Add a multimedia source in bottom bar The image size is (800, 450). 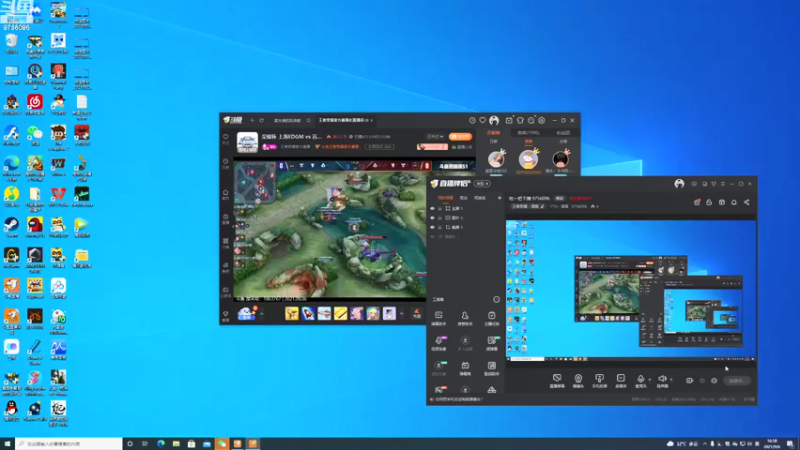coord(620,381)
